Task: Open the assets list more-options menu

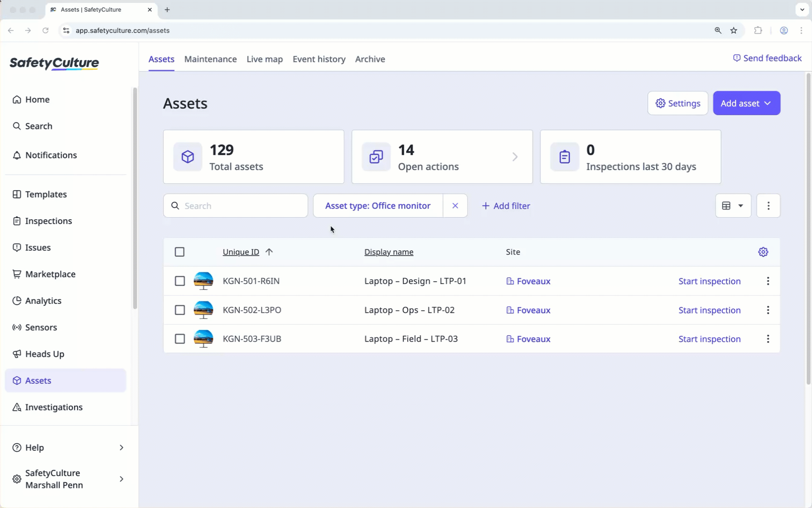Action: point(768,206)
